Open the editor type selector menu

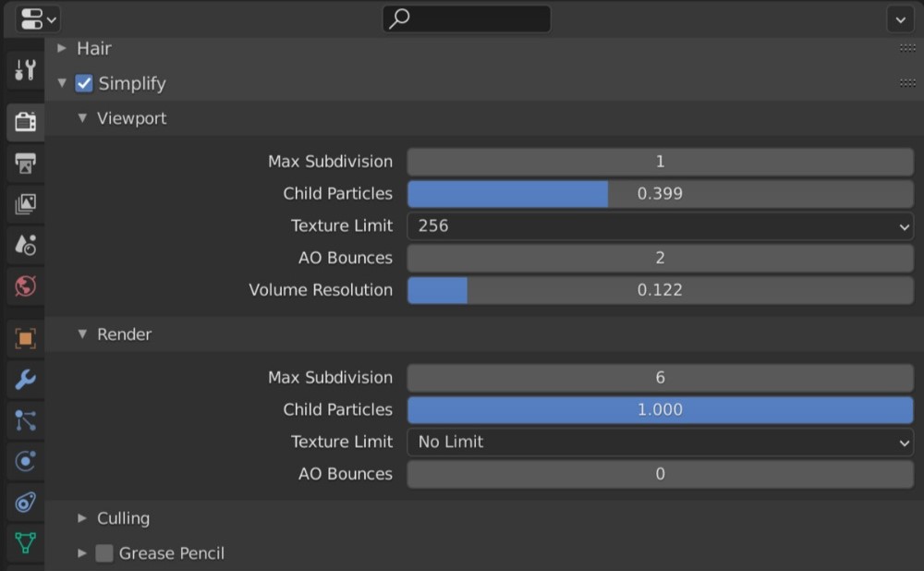[37, 18]
